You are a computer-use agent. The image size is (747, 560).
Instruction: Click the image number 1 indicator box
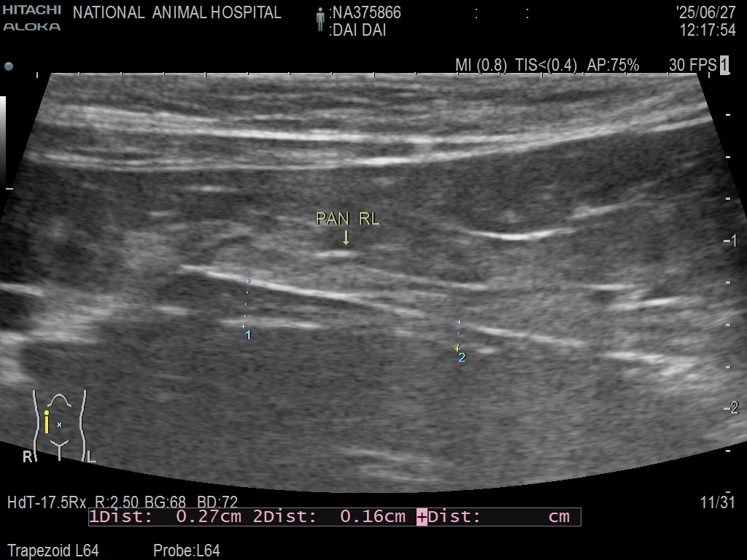click(x=724, y=65)
